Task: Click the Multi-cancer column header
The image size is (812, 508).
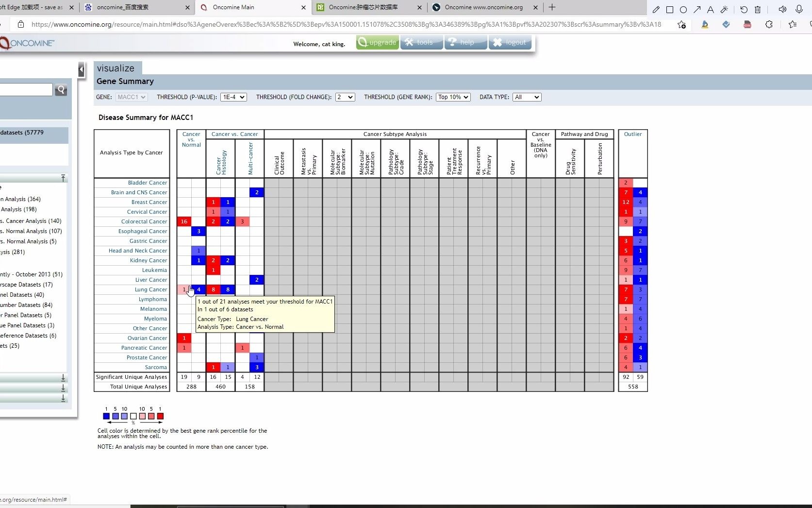Action: [250, 158]
